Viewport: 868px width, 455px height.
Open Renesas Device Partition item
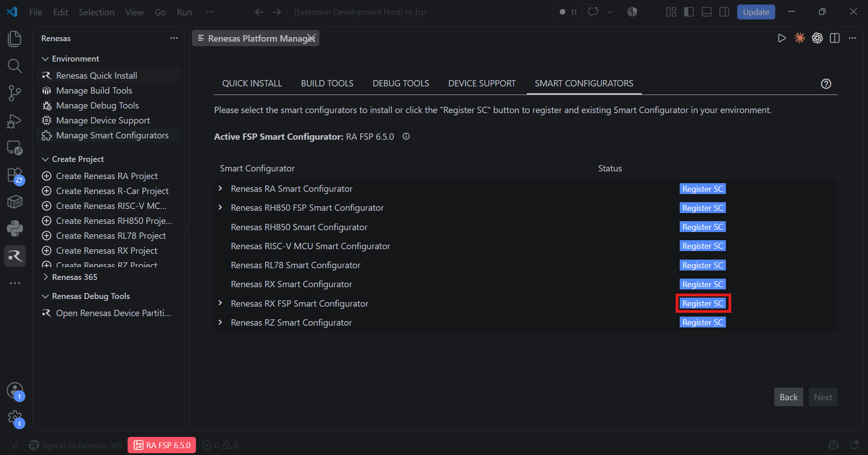108,313
